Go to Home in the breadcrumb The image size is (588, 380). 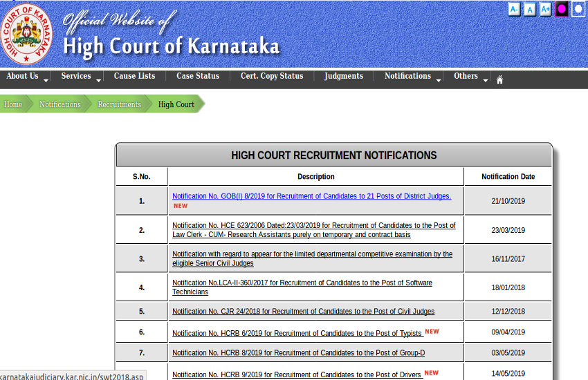[13, 104]
